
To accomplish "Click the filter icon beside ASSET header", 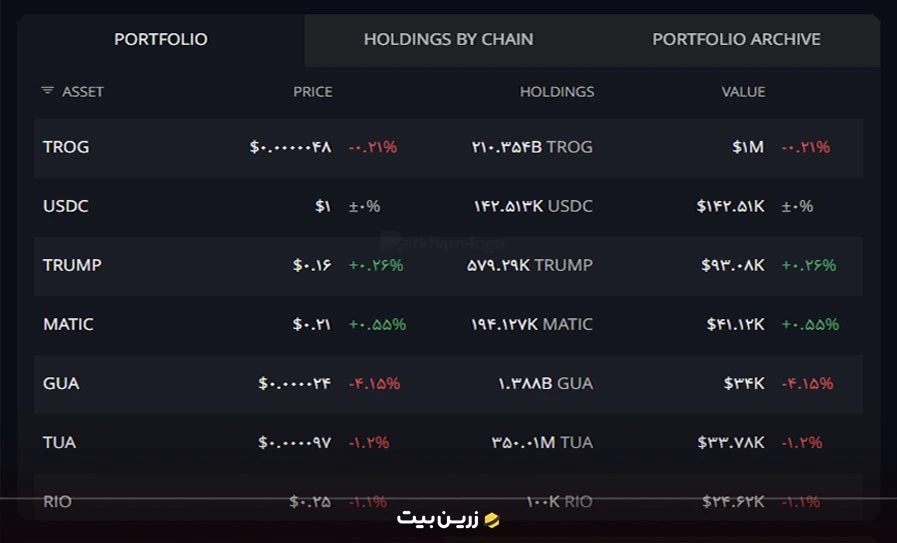I will 47,90.
